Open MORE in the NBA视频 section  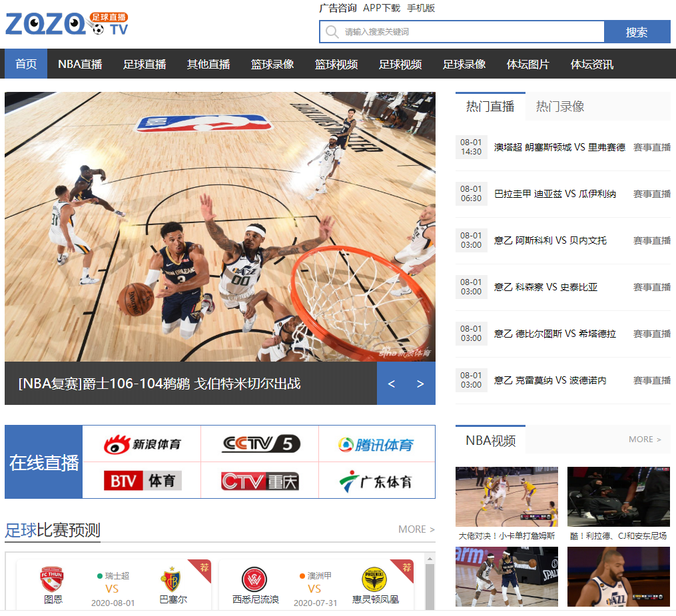[x=645, y=440]
